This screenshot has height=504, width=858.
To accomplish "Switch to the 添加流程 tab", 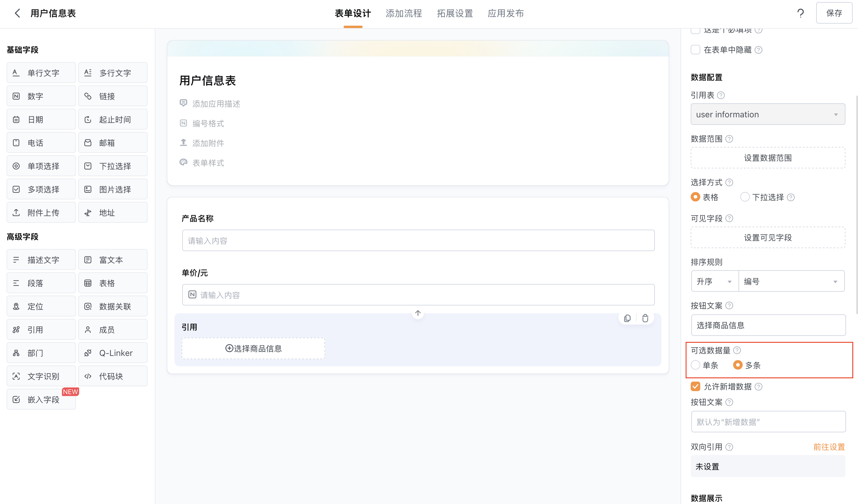I will tap(404, 13).
